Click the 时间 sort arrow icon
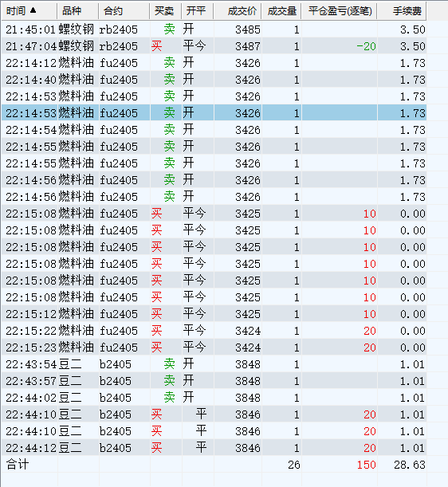The height and width of the screenshot is (487, 448). (x=33, y=10)
